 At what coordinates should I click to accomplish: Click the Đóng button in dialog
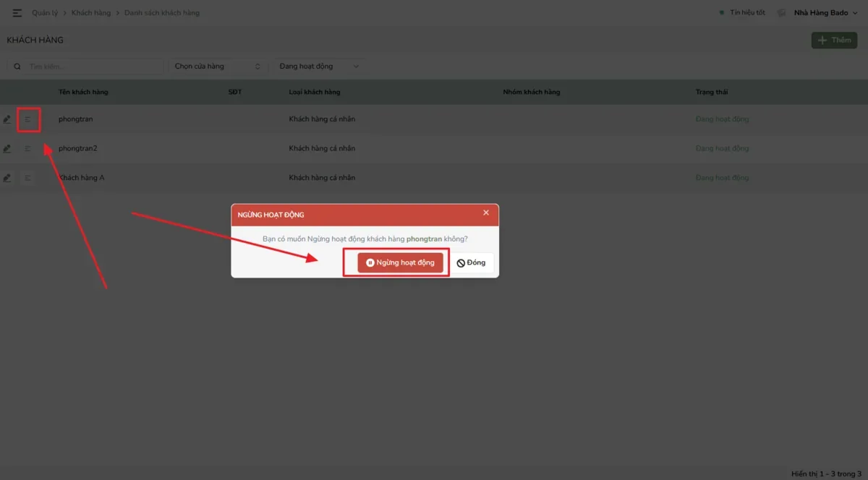pyautogui.click(x=472, y=262)
